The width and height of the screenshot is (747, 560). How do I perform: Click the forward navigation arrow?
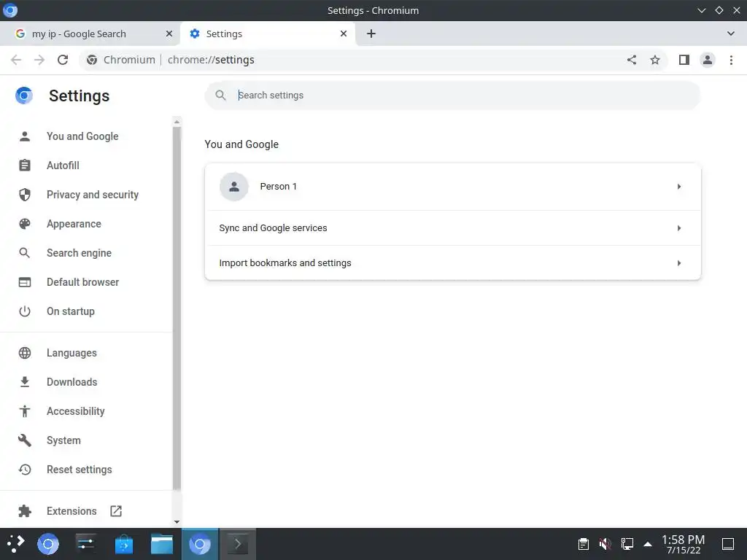pyautogui.click(x=39, y=60)
